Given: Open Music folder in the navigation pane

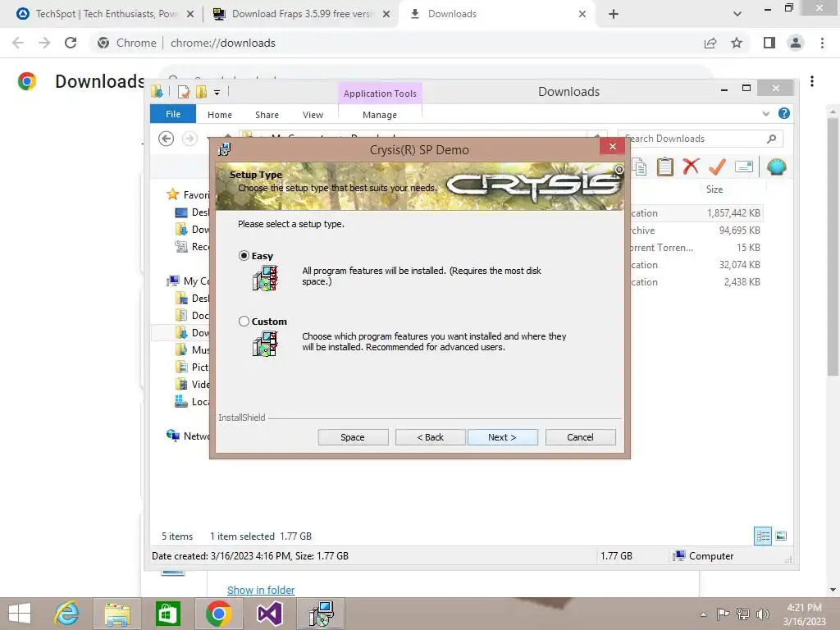Looking at the screenshot, I should tap(192, 349).
